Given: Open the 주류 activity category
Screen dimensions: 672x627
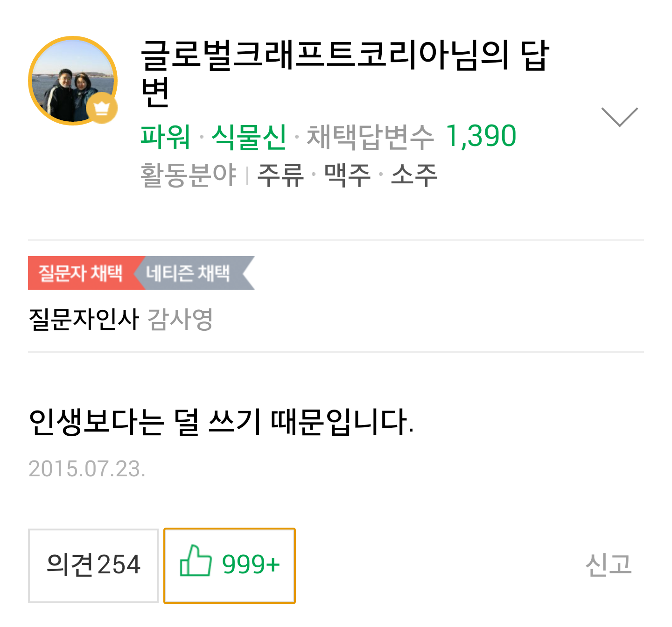Looking at the screenshot, I should pyautogui.click(x=280, y=175).
